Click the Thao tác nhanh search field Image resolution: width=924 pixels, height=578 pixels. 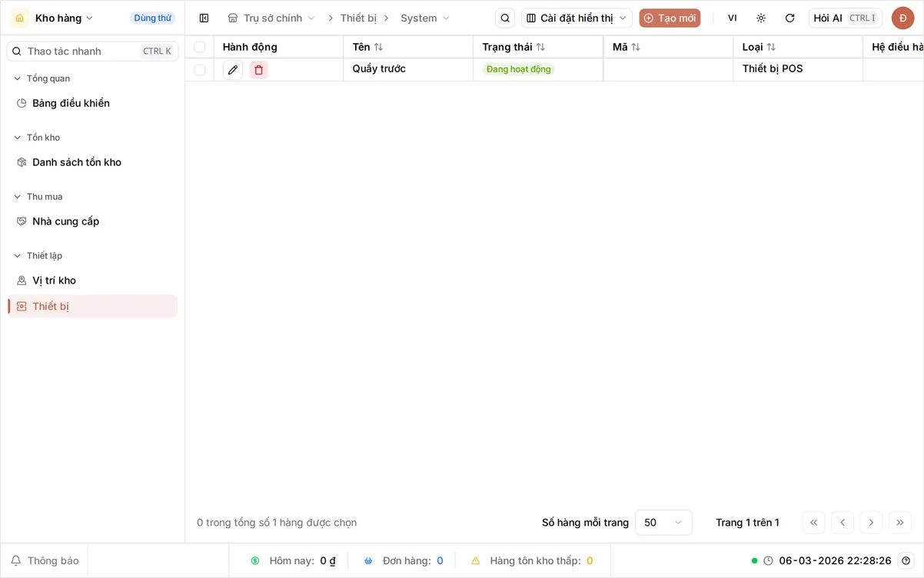click(x=92, y=51)
